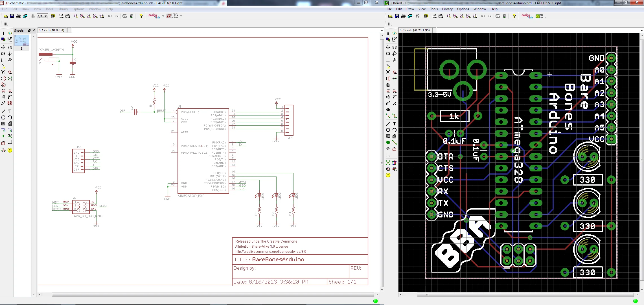
Task: Show layers with Schematic's eye icon
Action: (10, 33)
